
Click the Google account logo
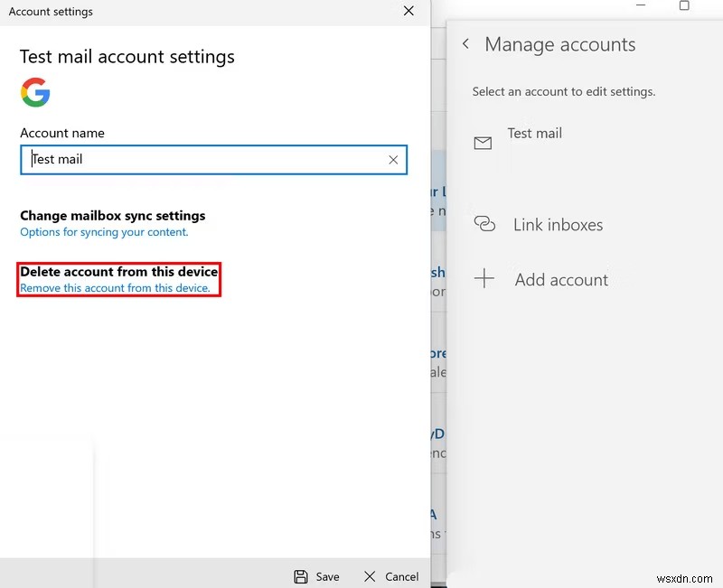[x=35, y=92]
